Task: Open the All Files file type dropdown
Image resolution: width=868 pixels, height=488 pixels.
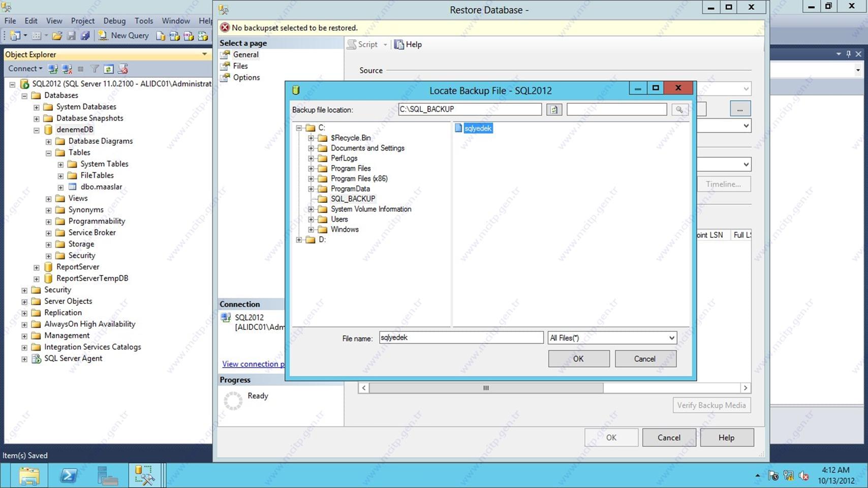Action: [x=671, y=338]
